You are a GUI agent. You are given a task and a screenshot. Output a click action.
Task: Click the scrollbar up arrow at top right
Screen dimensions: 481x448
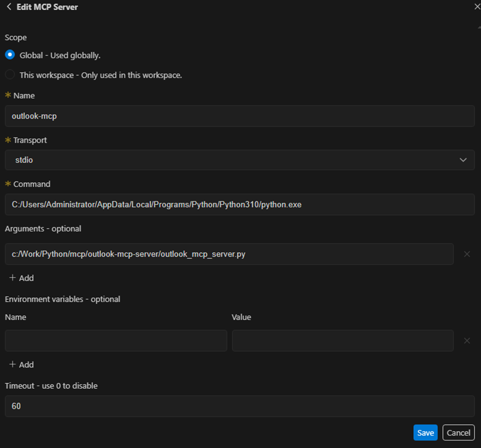(479, 27)
